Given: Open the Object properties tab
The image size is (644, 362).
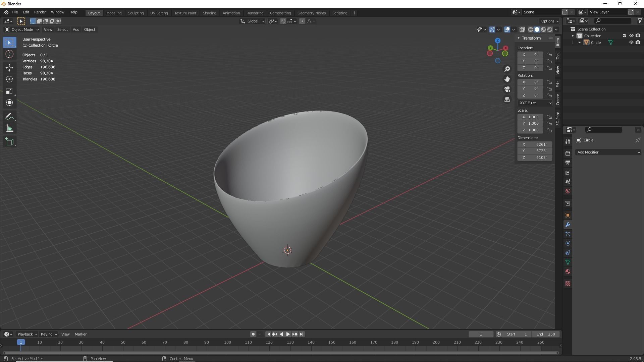Looking at the screenshot, I should point(568,215).
